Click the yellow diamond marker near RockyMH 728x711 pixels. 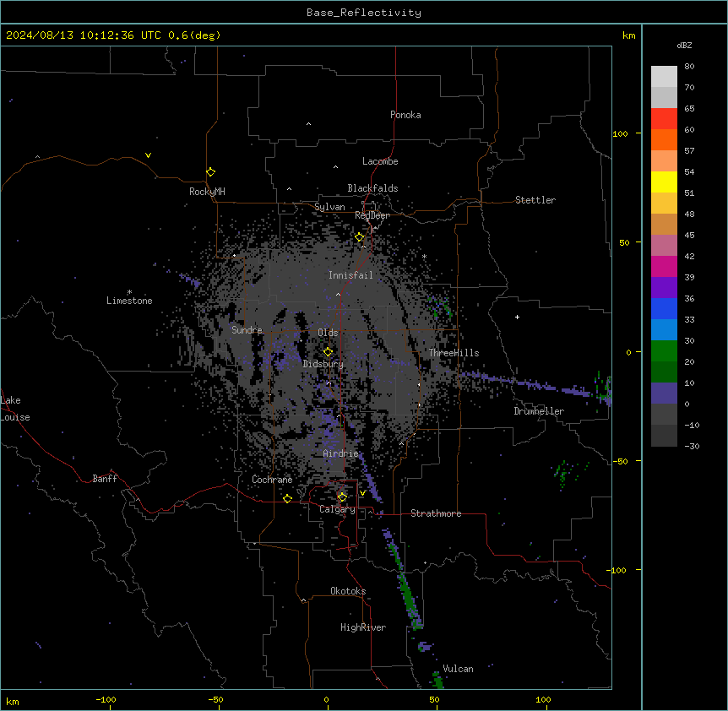point(210,171)
